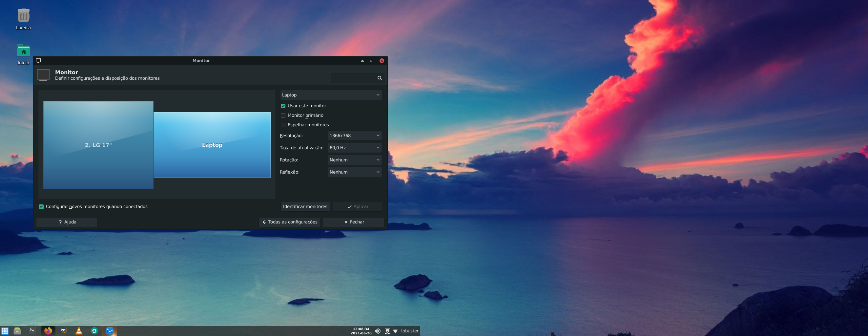This screenshot has width=868, height=336.
Task: Open the terminal emulator
Action: tap(32, 331)
